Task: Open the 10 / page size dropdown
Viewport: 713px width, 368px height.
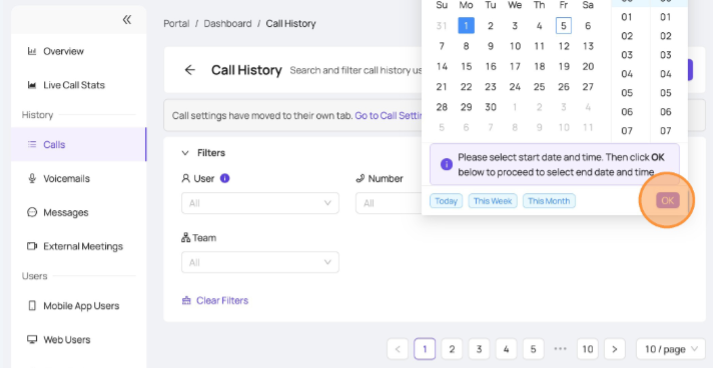Action: [671, 349]
